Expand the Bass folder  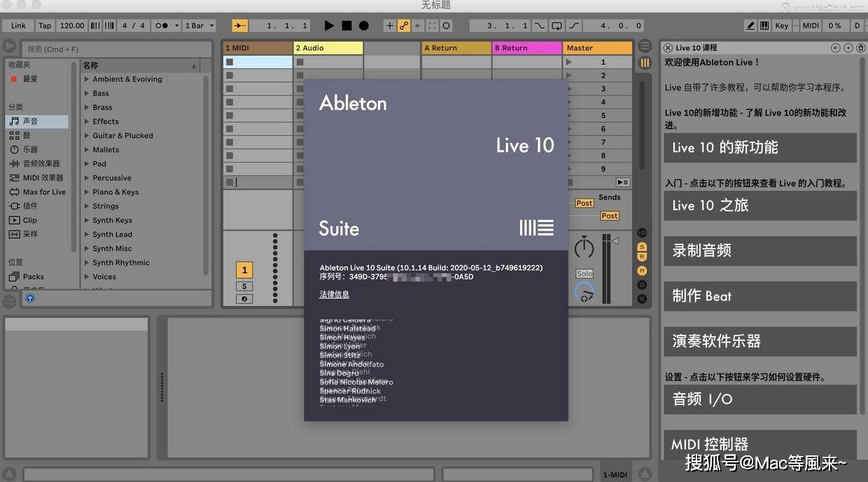pos(87,93)
